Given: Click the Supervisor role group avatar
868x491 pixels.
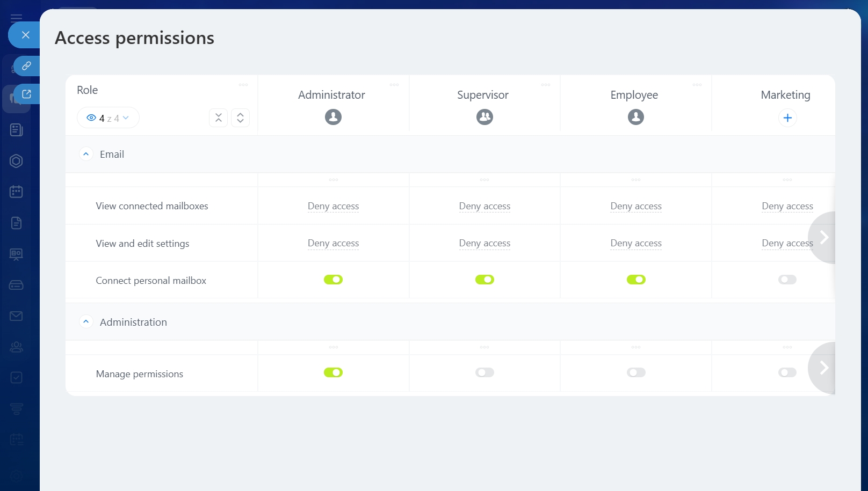Looking at the screenshot, I should pyautogui.click(x=484, y=117).
